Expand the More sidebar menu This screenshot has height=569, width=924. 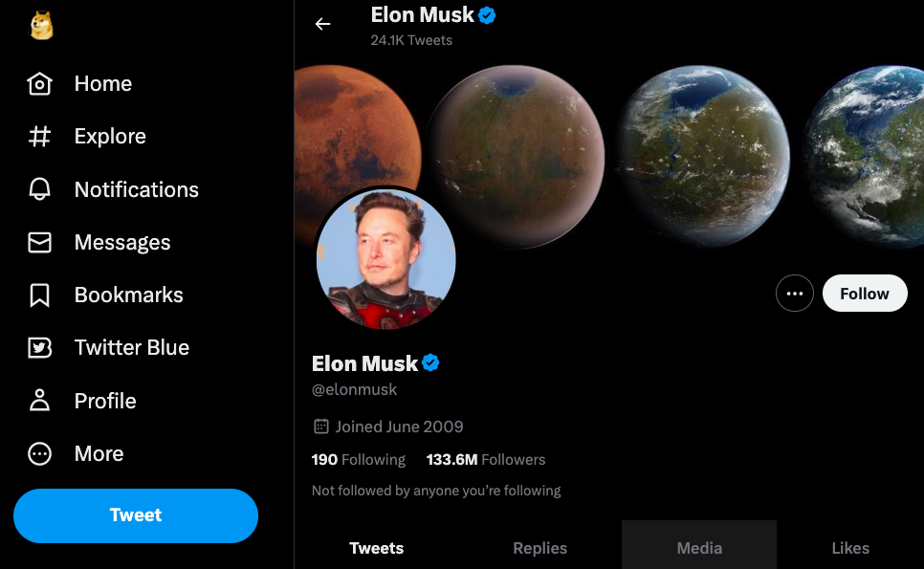coord(99,453)
